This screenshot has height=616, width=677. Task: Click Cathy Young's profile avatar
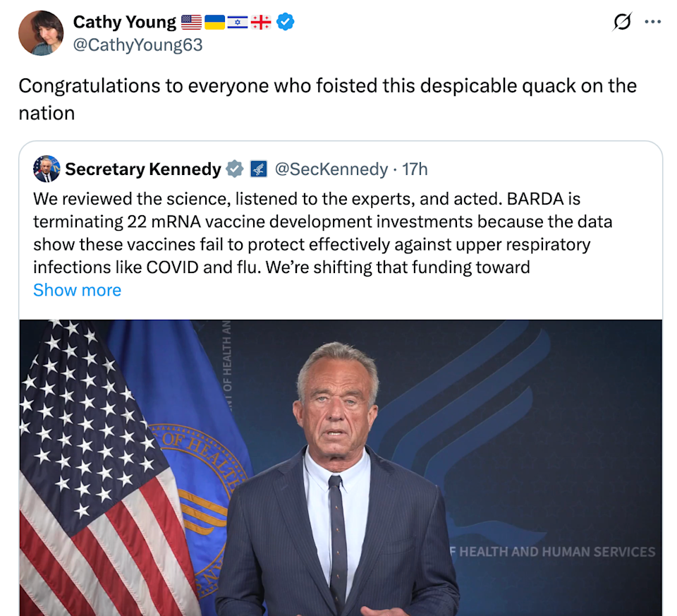[41, 33]
